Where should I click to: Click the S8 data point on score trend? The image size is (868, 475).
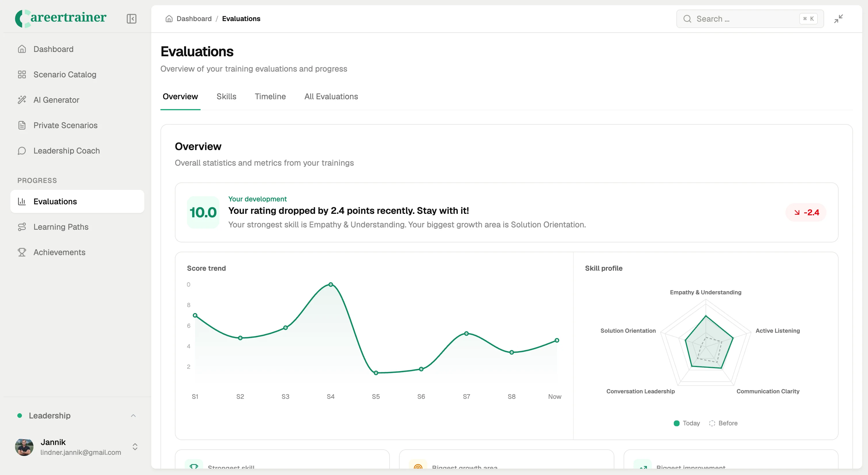tap(512, 353)
